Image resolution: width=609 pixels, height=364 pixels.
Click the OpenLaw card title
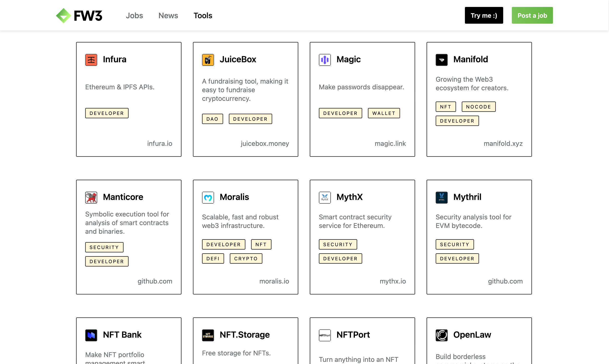pyautogui.click(x=472, y=335)
